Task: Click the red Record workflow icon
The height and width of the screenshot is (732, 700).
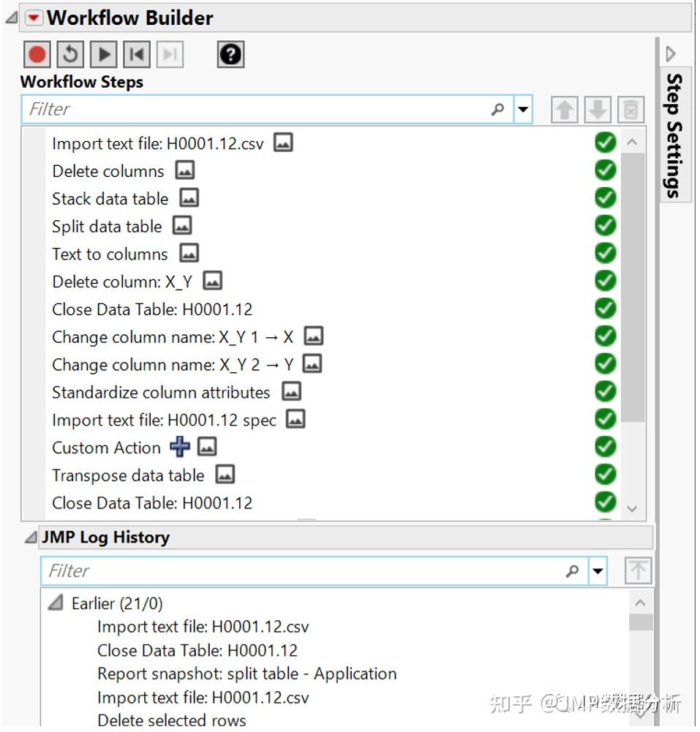Action: click(x=37, y=54)
